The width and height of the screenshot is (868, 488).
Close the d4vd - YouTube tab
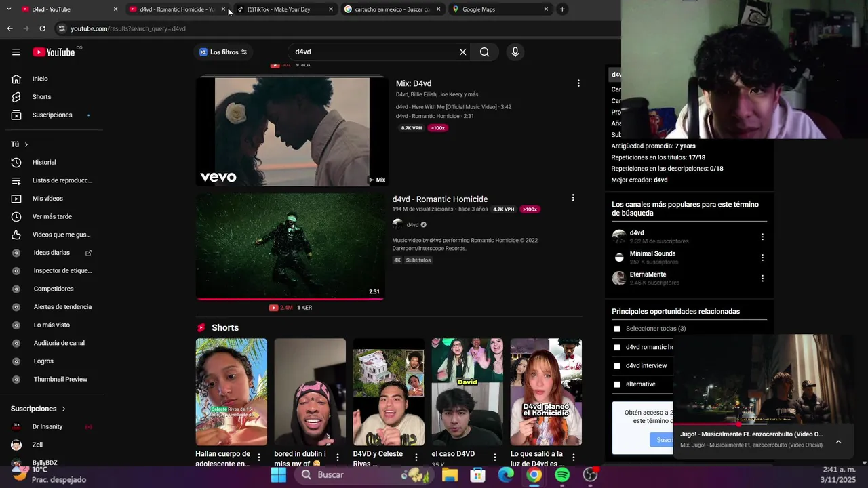[115, 9]
